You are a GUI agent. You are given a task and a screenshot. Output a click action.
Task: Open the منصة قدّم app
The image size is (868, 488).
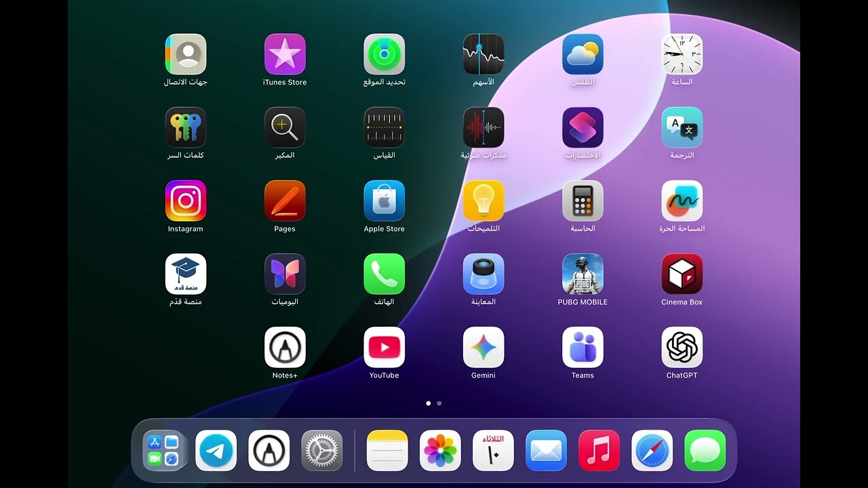click(186, 274)
